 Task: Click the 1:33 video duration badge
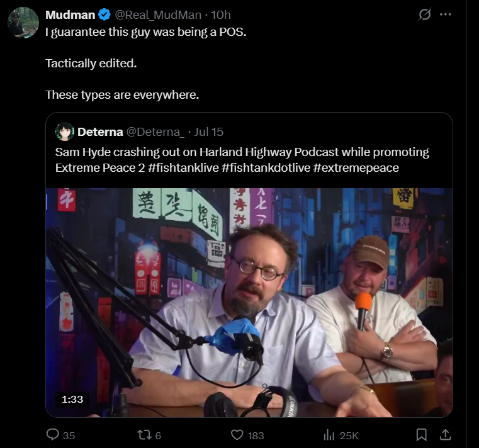tap(72, 399)
